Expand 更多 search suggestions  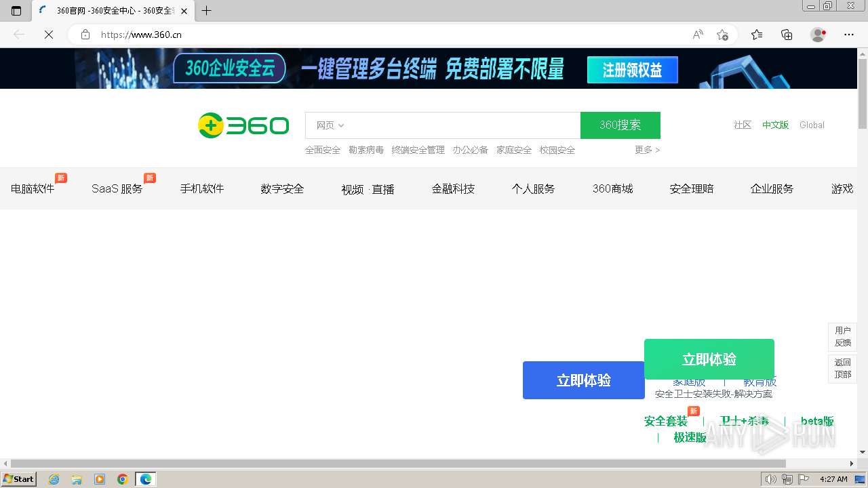tap(647, 150)
